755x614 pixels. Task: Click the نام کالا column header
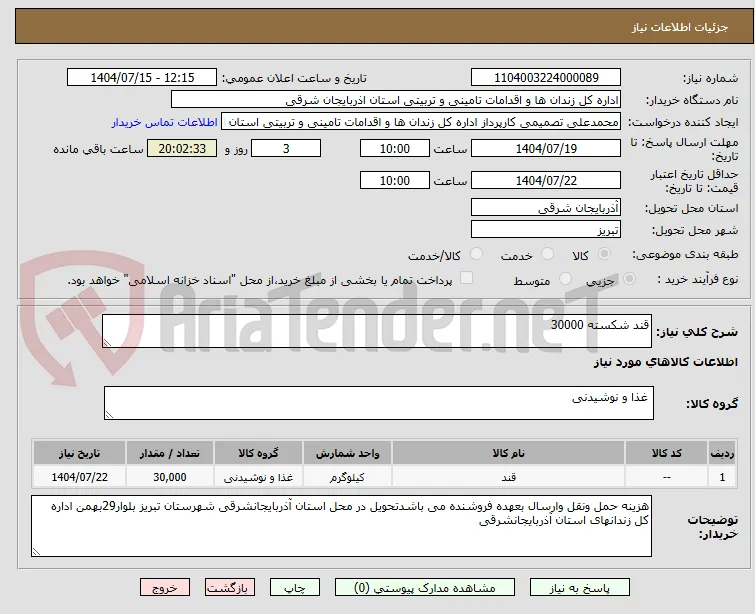tap(508, 453)
